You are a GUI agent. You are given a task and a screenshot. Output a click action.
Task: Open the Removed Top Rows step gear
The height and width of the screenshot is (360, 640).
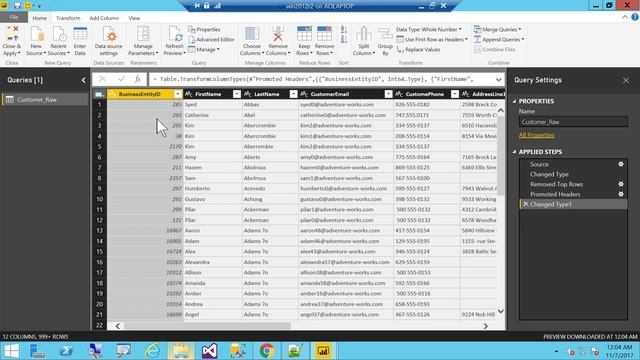click(621, 184)
